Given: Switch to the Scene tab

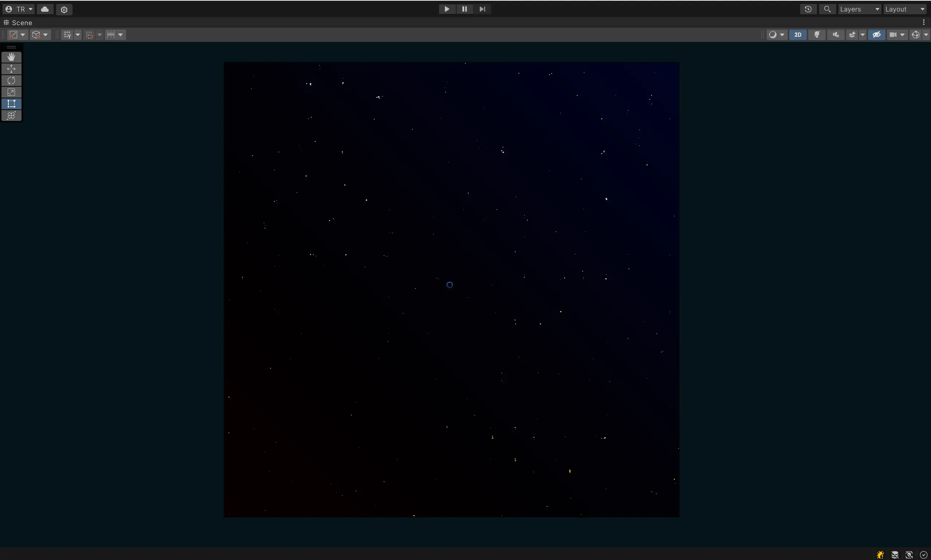Looking at the screenshot, I should pos(18,23).
